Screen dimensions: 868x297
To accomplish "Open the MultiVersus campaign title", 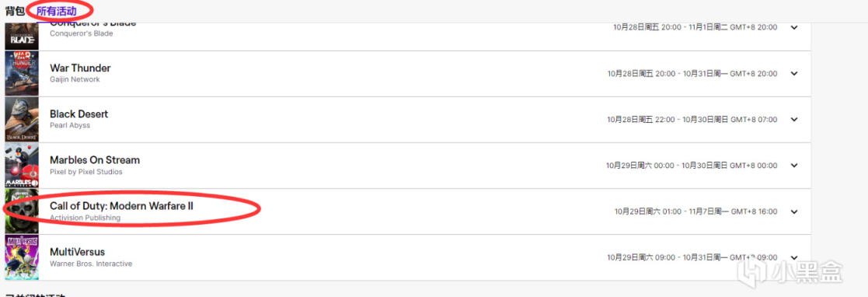I will pos(78,252).
